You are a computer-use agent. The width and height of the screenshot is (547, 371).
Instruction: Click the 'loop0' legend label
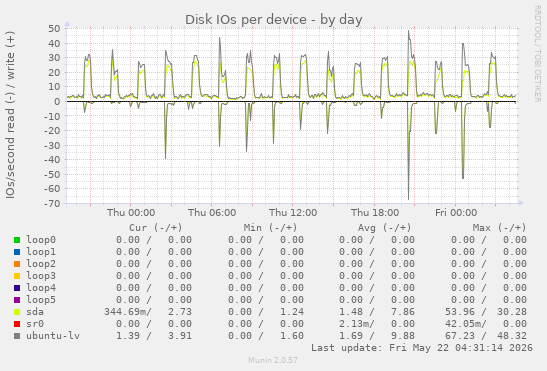[41, 240]
